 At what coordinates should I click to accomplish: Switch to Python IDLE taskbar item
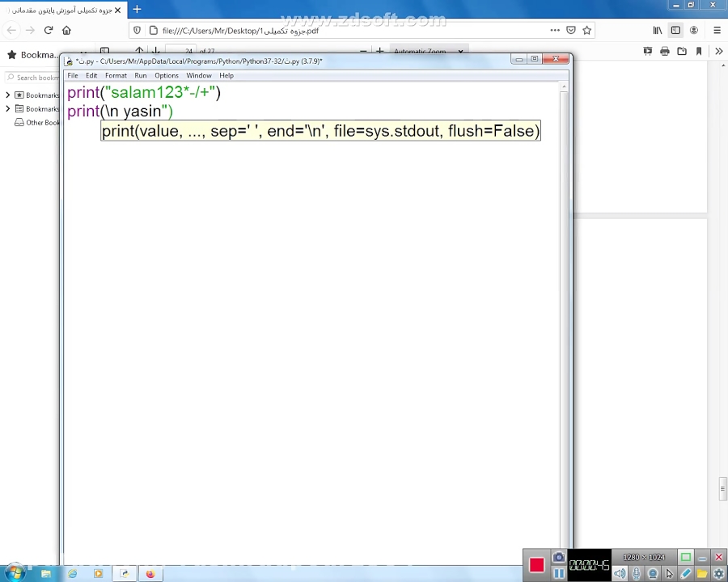[125, 574]
